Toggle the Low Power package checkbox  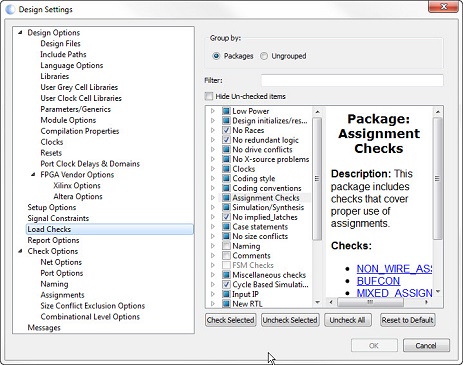(x=226, y=111)
